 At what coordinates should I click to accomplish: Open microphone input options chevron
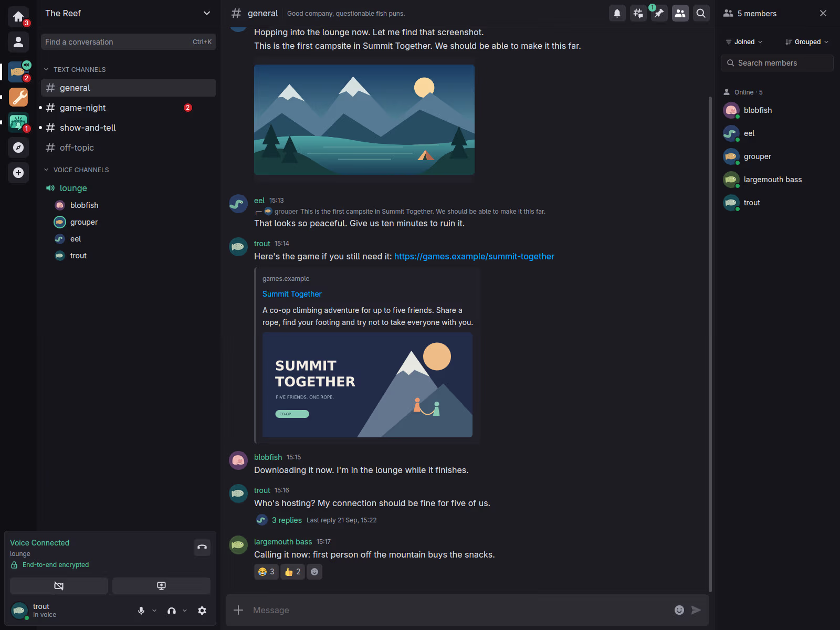(x=154, y=611)
